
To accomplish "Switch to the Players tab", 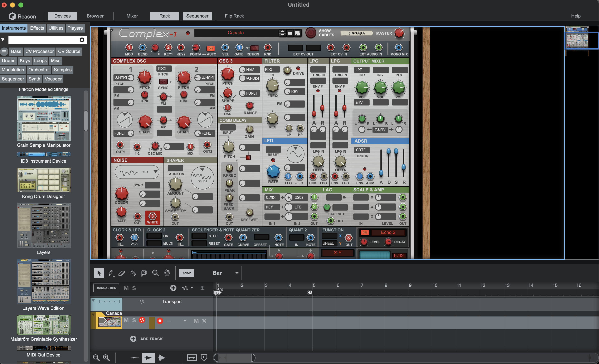I will pyautogui.click(x=75, y=28).
